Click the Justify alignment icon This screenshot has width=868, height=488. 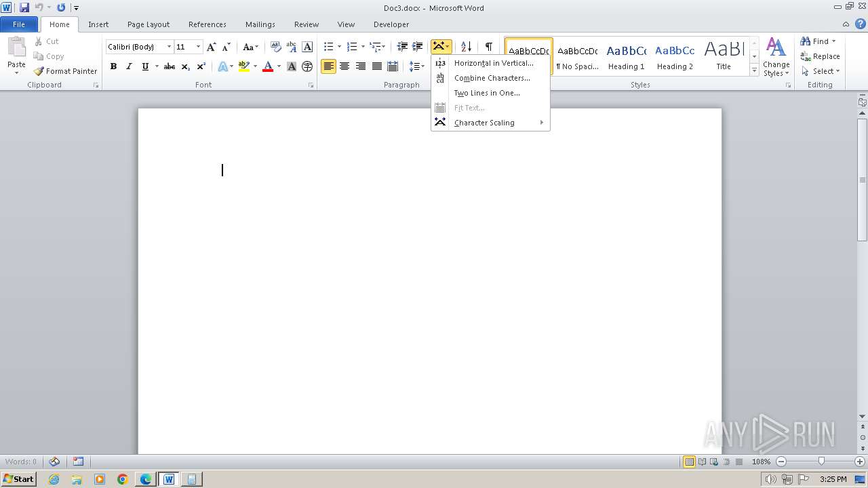tap(376, 66)
